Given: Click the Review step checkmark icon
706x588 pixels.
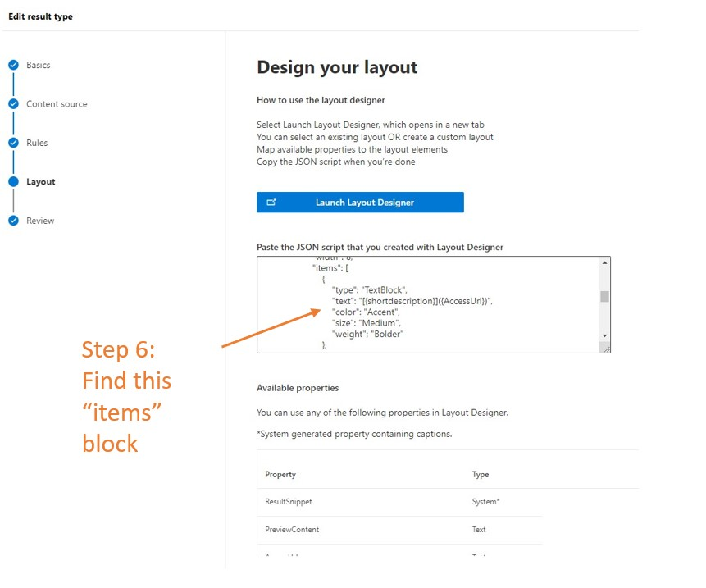Looking at the screenshot, I should click(13, 220).
